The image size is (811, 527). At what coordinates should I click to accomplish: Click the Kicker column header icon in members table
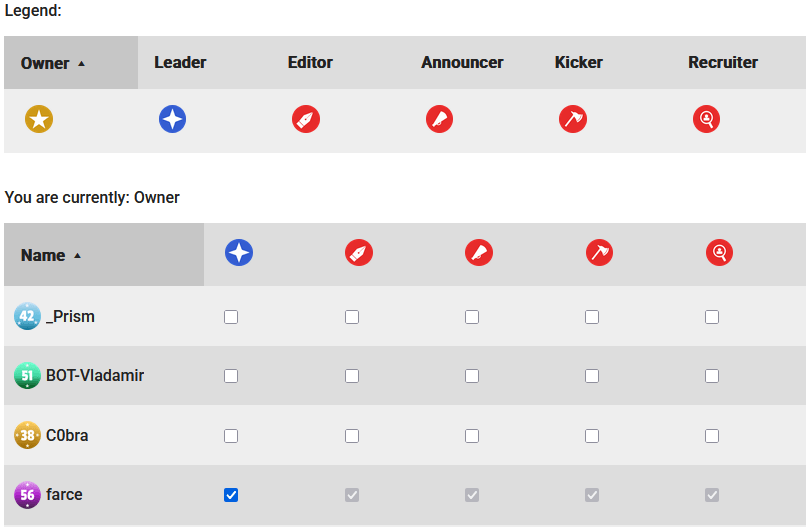[599, 253]
